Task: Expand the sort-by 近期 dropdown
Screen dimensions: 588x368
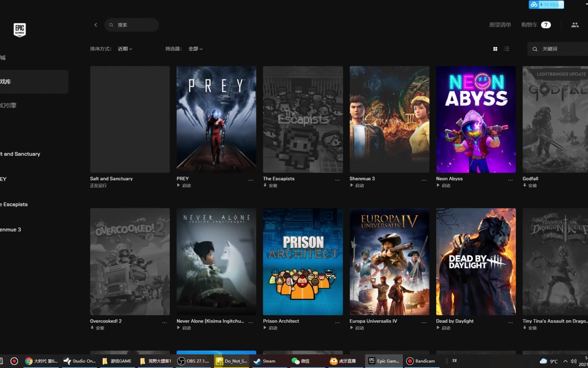Action: [125, 49]
